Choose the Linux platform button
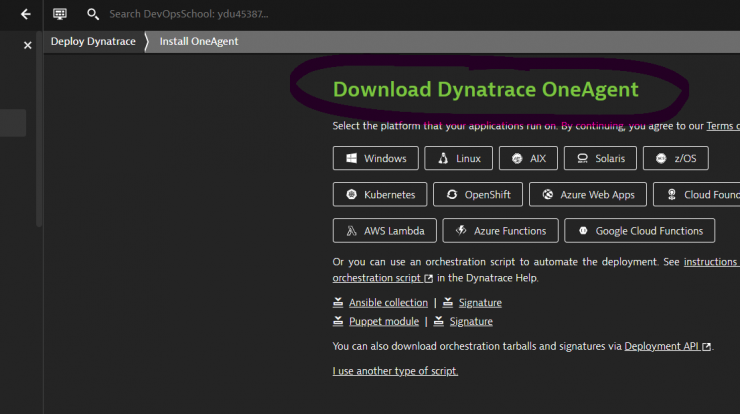Screen dimensions: 740x414 (x=458, y=158)
